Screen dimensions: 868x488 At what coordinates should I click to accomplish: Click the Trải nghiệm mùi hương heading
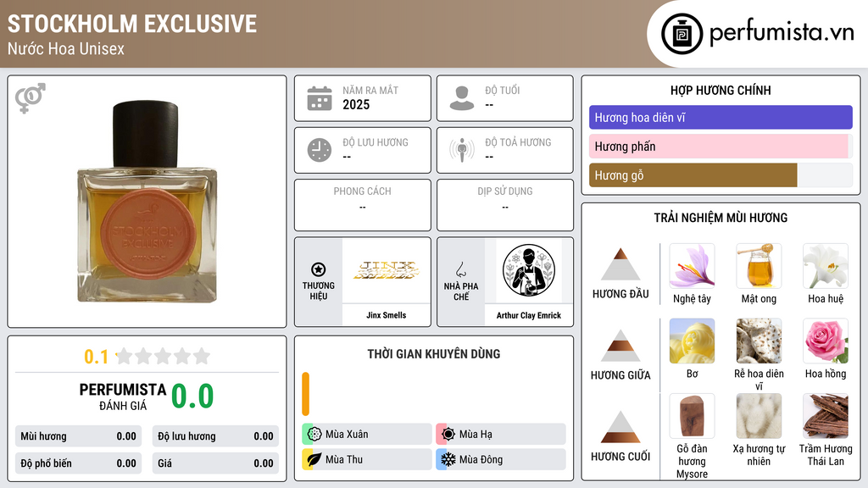tap(721, 218)
